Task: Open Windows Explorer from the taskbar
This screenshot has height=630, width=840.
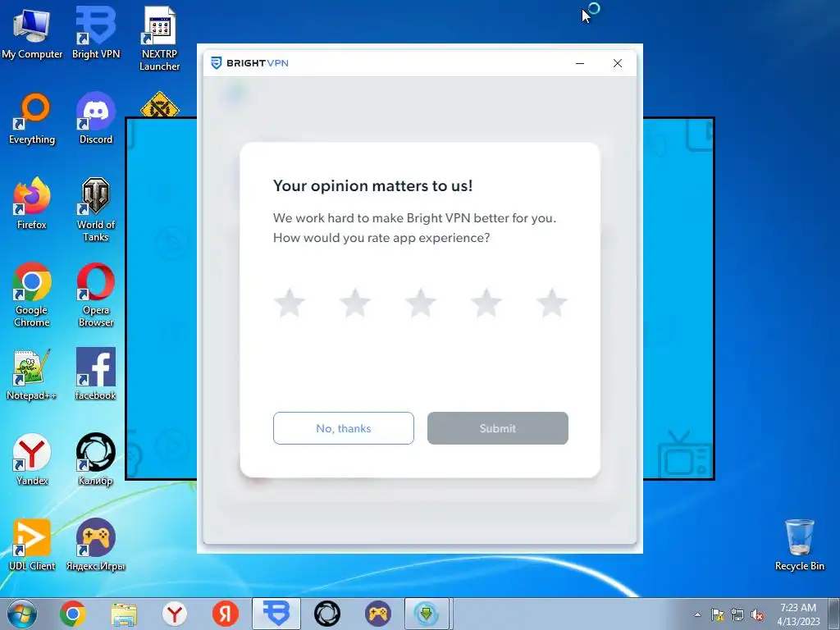Action: tap(124, 614)
